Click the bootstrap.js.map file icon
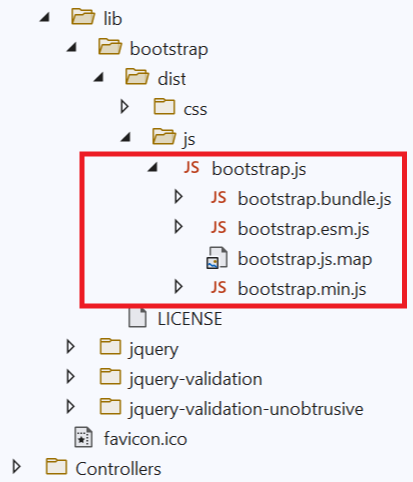Image resolution: width=413 pixels, height=482 pixels. 217,258
